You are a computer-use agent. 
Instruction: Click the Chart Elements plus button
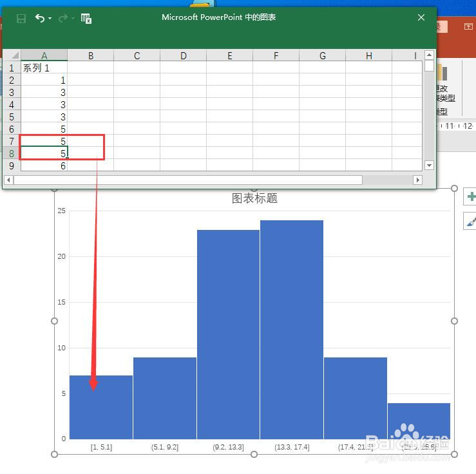point(470,197)
